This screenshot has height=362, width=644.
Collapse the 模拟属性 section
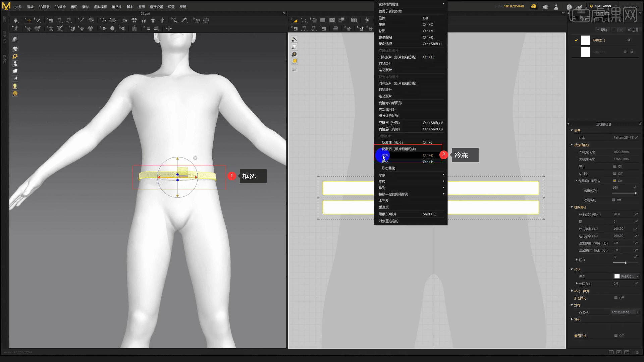(x=572, y=207)
